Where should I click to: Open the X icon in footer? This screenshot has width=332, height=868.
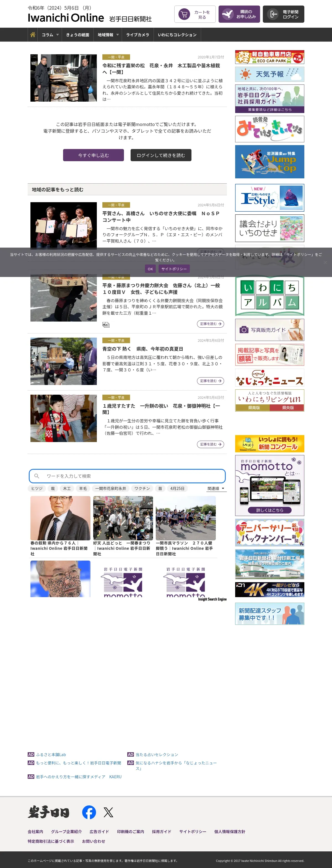[108, 812]
